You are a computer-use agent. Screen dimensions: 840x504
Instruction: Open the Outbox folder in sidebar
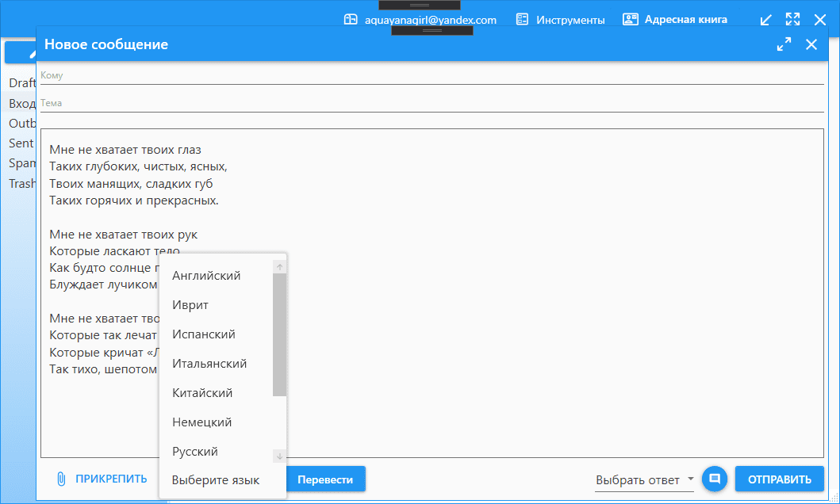(22, 123)
